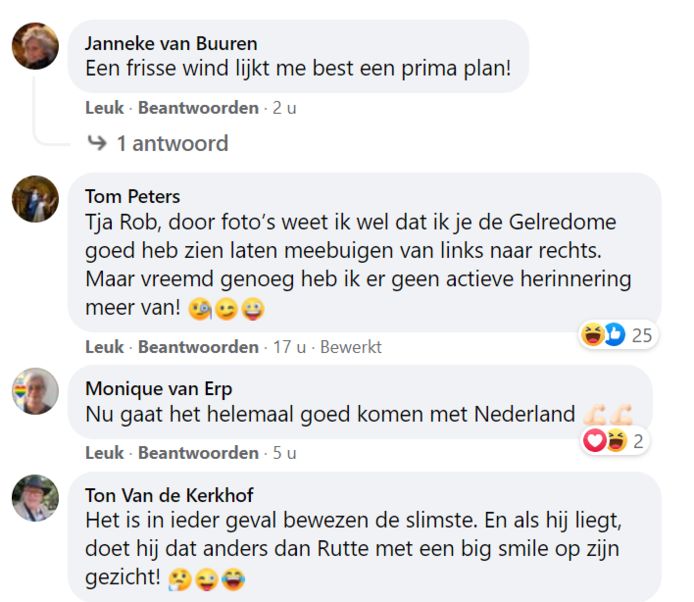Reply to Janneke van Buuren's comment
The image size is (694, 602).
[x=198, y=107]
